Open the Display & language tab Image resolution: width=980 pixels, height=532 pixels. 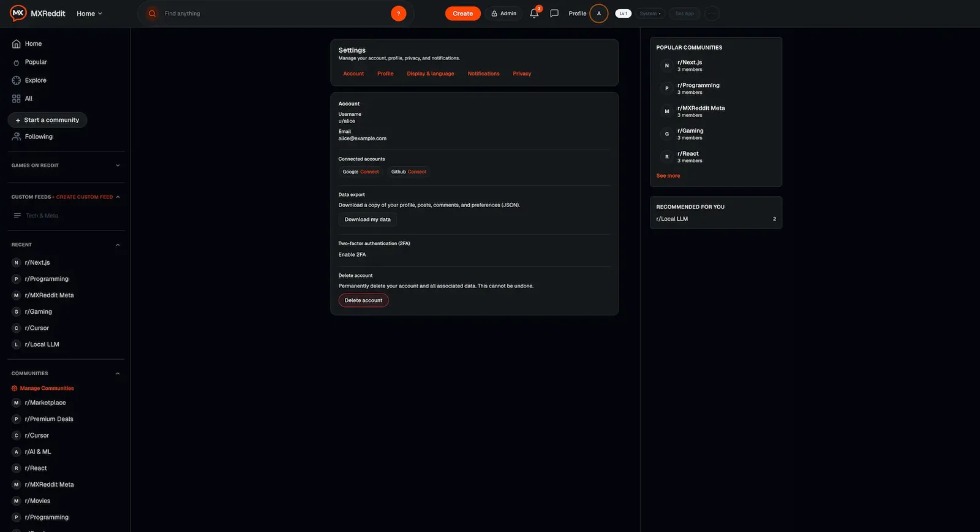tap(431, 74)
